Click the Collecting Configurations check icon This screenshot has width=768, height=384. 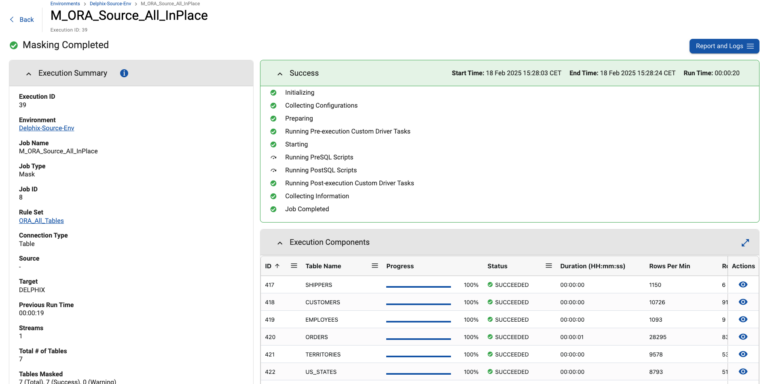tap(273, 105)
